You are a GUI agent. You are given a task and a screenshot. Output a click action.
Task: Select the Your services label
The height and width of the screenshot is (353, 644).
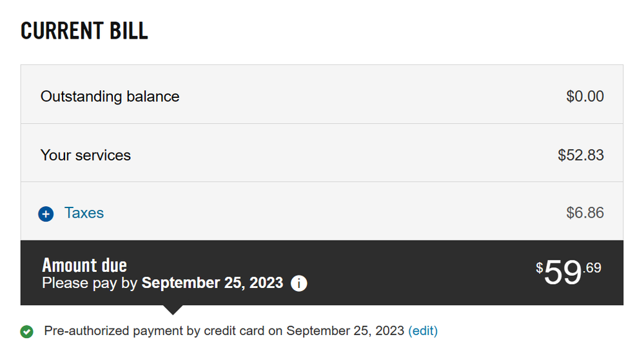[x=86, y=155]
